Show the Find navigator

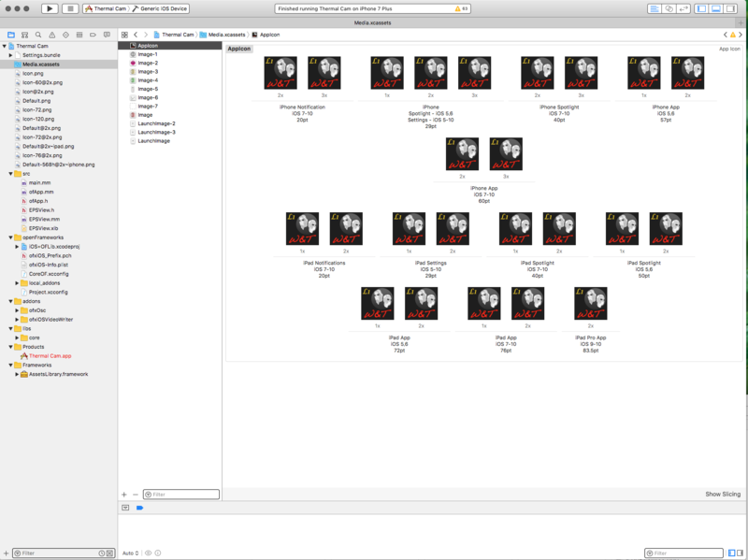point(38,35)
